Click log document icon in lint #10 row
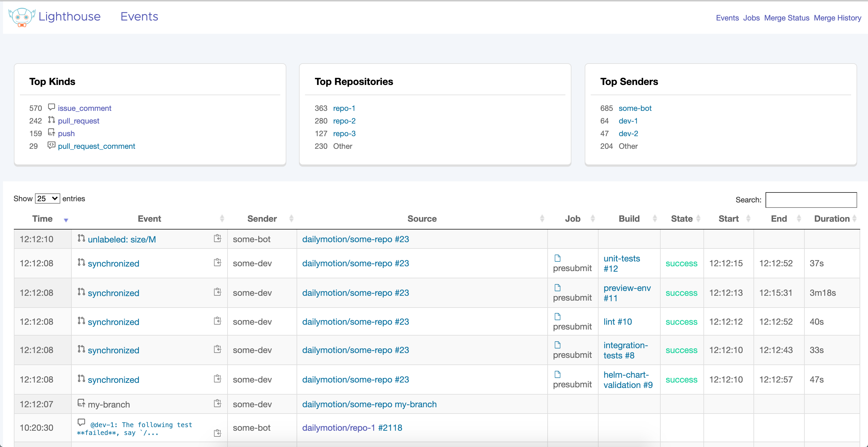868x447 pixels. pyautogui.click(x=557, y=317)
